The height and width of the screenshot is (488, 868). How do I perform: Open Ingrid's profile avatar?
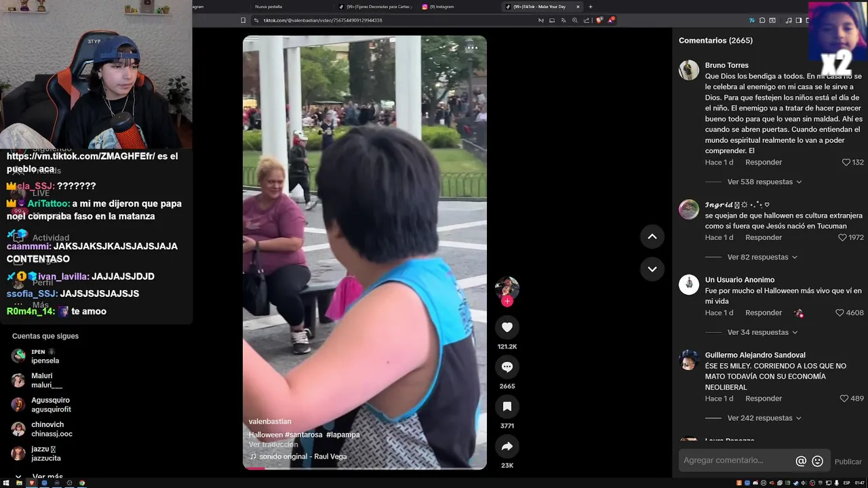tap(689, 209)
